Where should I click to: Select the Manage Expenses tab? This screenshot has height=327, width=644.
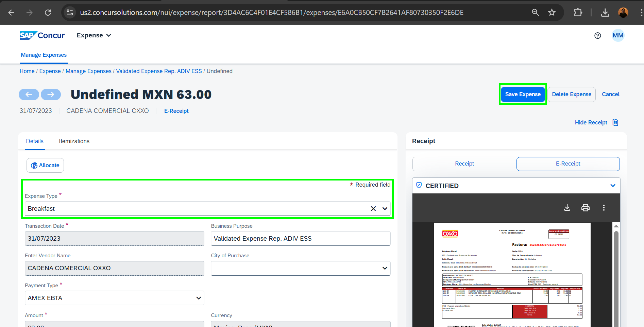point(44,55)
